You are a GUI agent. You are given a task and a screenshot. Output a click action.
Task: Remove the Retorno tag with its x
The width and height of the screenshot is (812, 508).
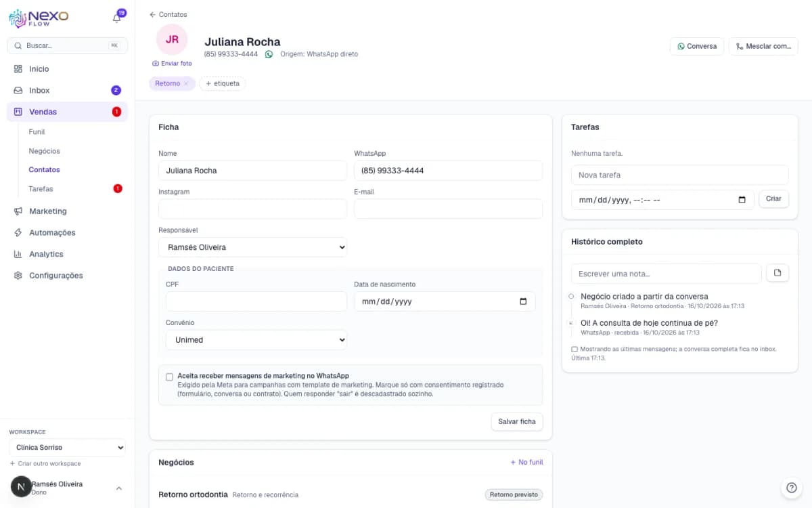coord(186,83)
